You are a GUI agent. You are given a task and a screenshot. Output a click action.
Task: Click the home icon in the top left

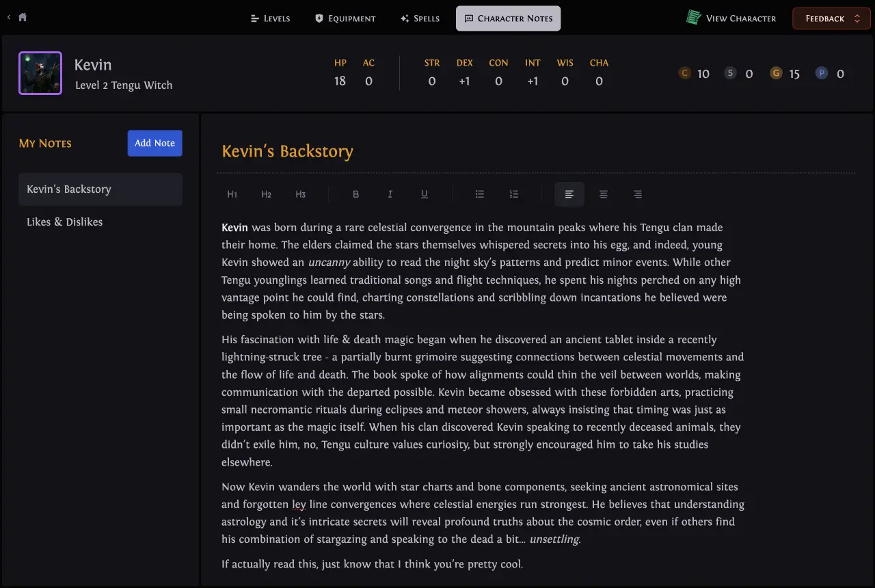coord(23,17)
